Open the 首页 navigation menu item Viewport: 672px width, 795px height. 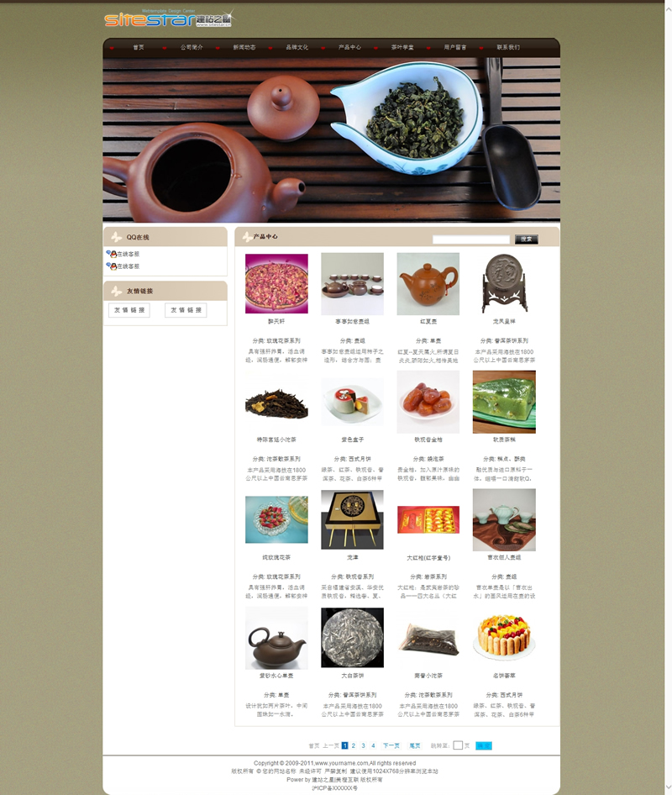(x=139, y=47)
